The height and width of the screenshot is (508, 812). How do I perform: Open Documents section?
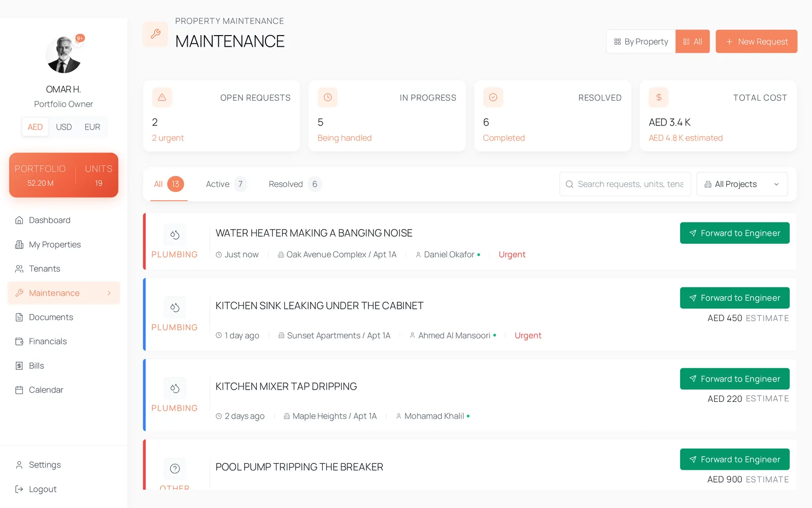(64, 317)
